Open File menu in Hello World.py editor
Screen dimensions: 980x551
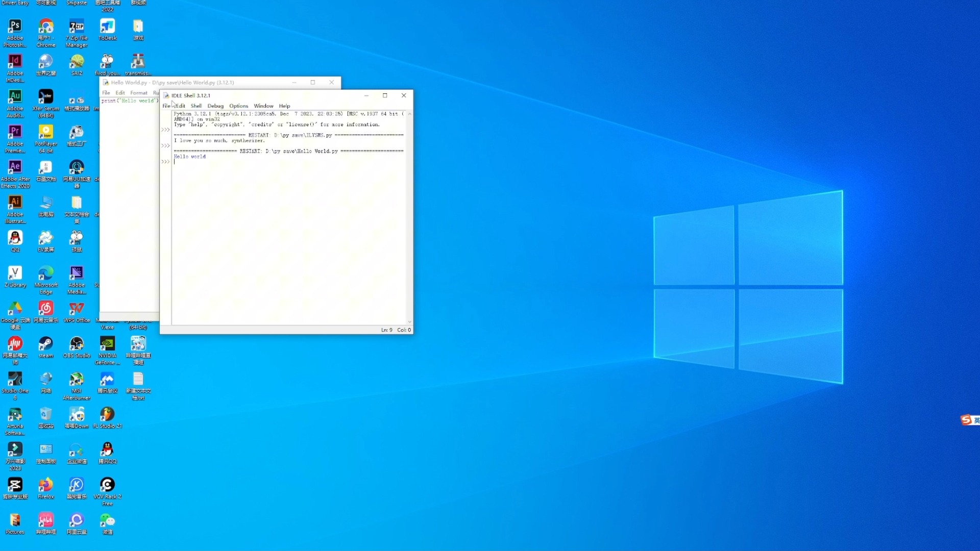point(106,93)
